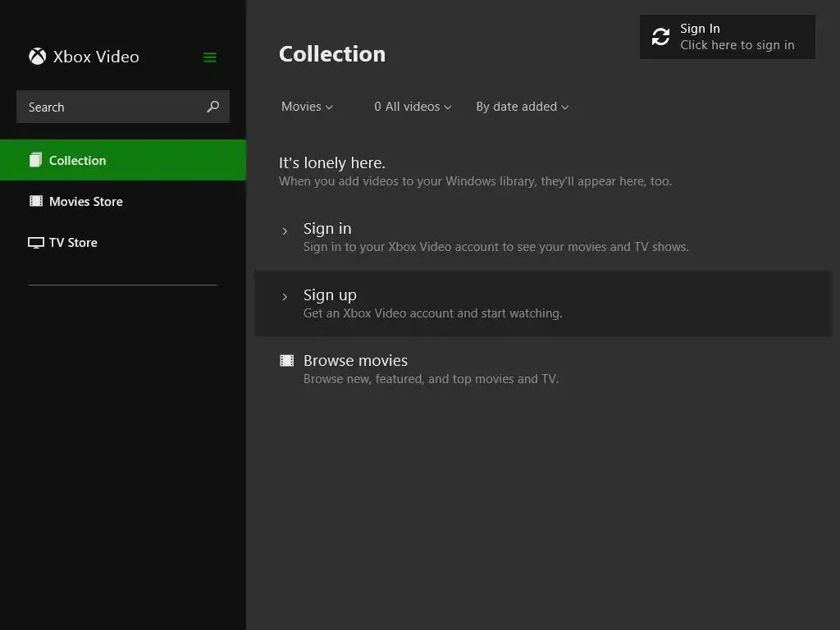Screen dimensions: 840x630
Task: Click the Browse movies film icon
Action: [286, 360]
